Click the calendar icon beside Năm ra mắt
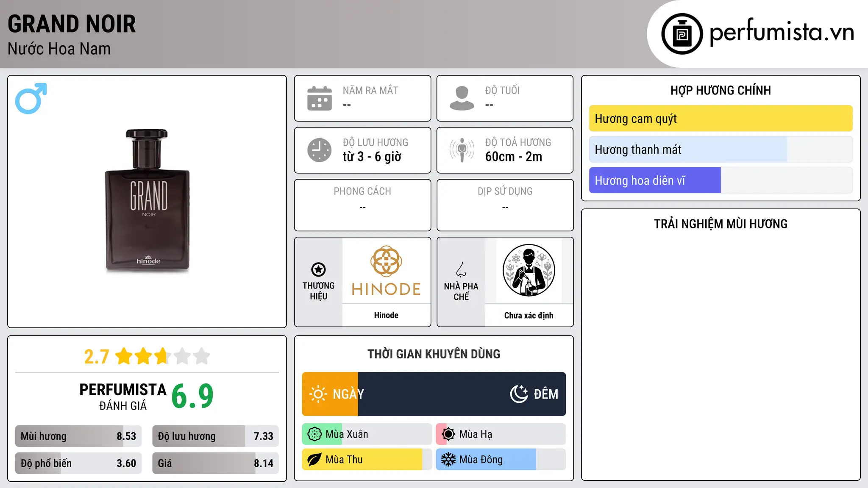The height and width of the screenshot is (488, 868). (x=320, y=98)
